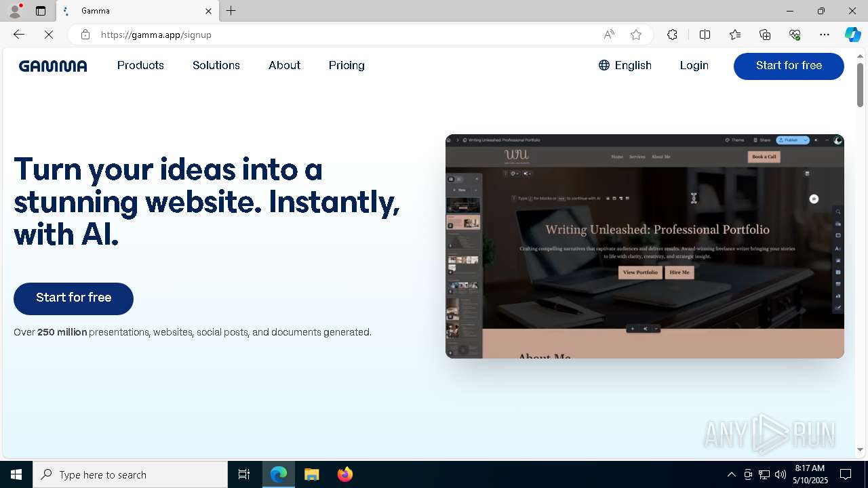Open File Explorer taskbar icon
Image resolution: width=868 pixels, height=488 pixels.
point(312,474)
